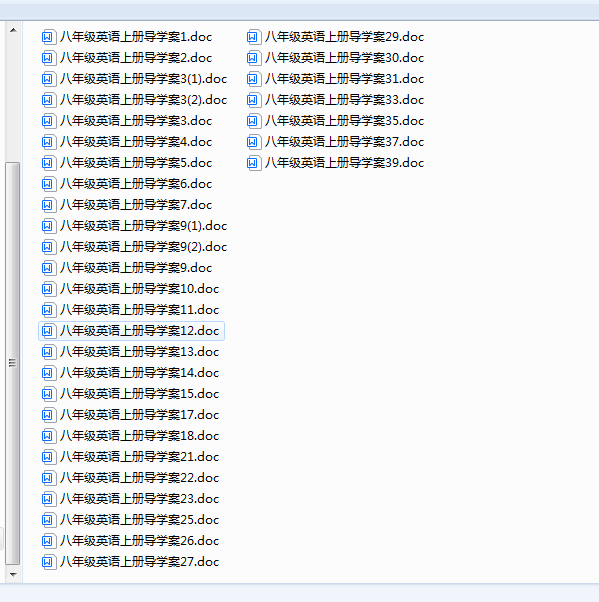This screenshot has width=599, height=602.
Task: Select file name 八年级英语上册导学案35.doc
Action: 344,121
